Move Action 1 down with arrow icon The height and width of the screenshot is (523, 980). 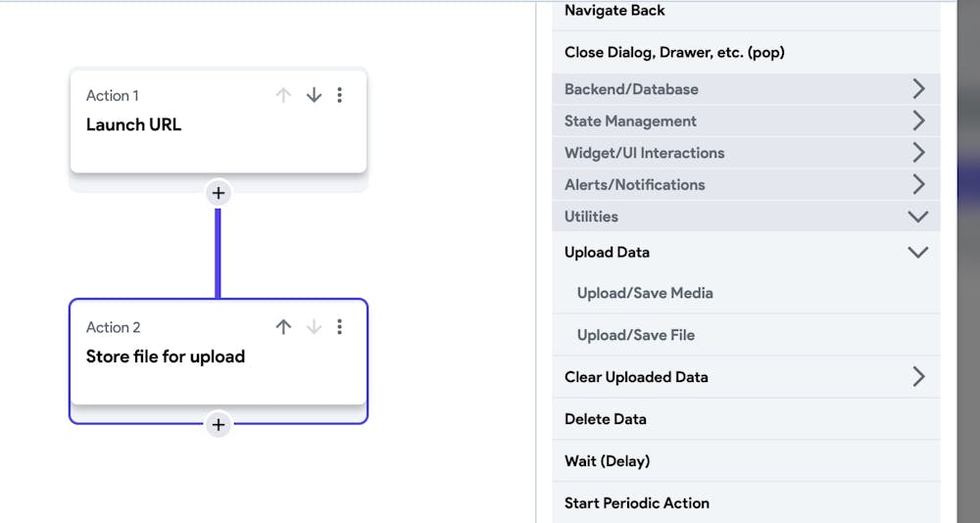pos(314,95)
